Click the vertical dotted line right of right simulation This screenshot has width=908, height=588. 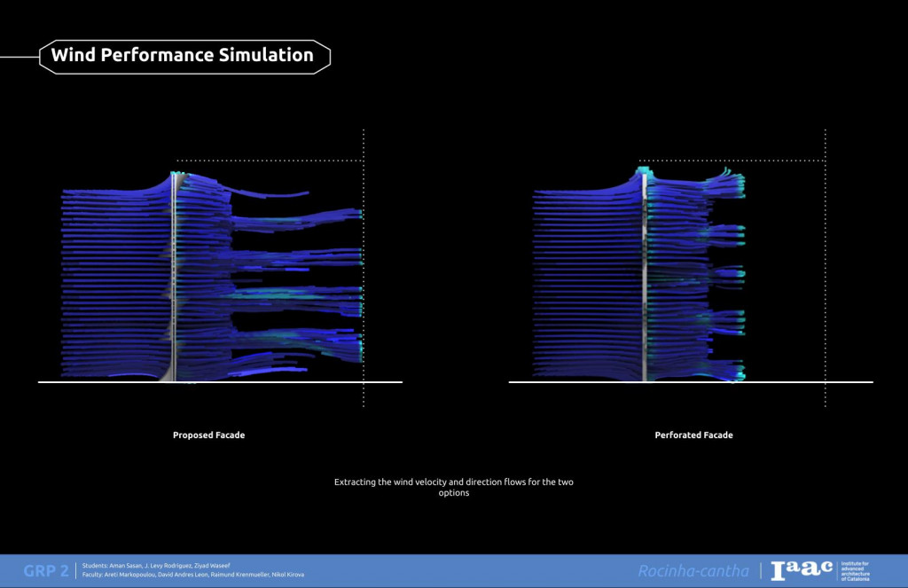tap(826, 266)
